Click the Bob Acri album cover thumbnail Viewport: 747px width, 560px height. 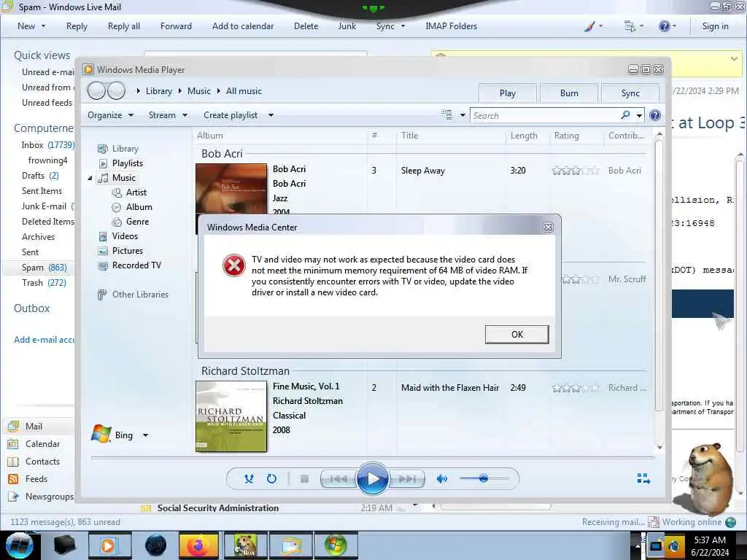(231, 189)
